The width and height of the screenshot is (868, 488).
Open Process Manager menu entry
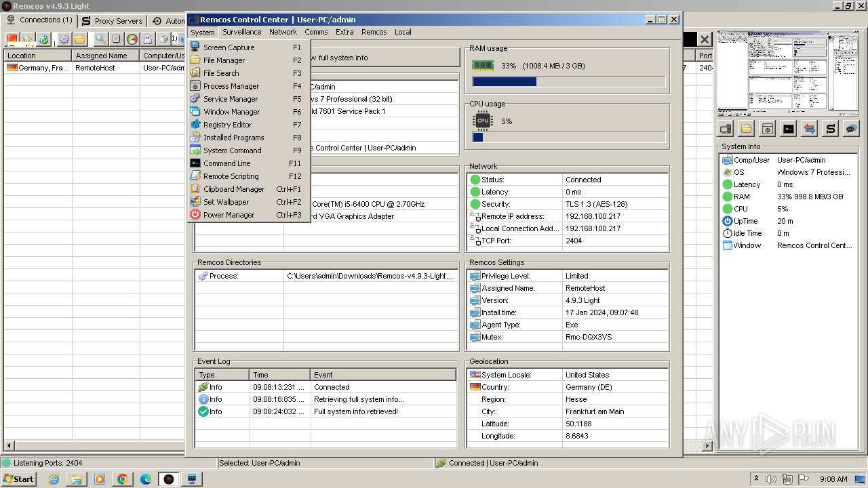click(249, 86)
